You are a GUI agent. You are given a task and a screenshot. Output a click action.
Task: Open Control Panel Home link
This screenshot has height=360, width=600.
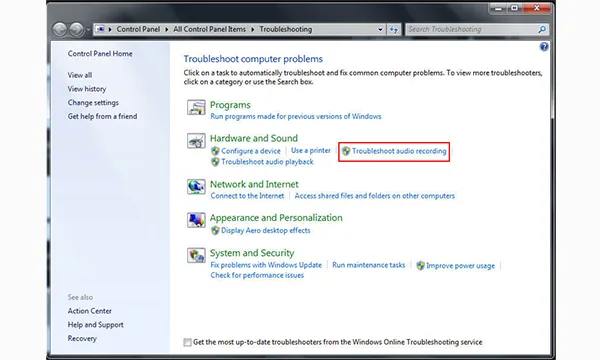100,54
